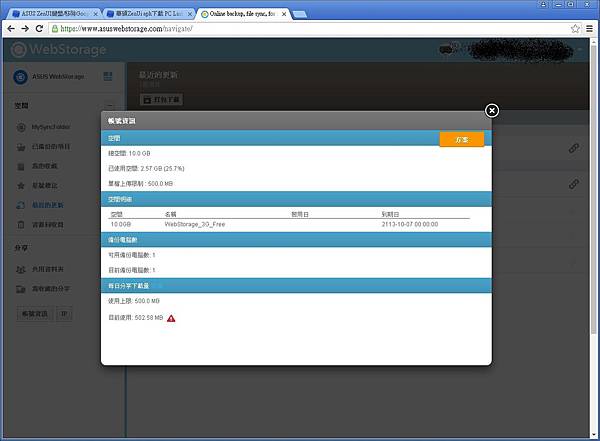
Task: Click the asuswebstorage.com address bar
Action: click(309, 29)
